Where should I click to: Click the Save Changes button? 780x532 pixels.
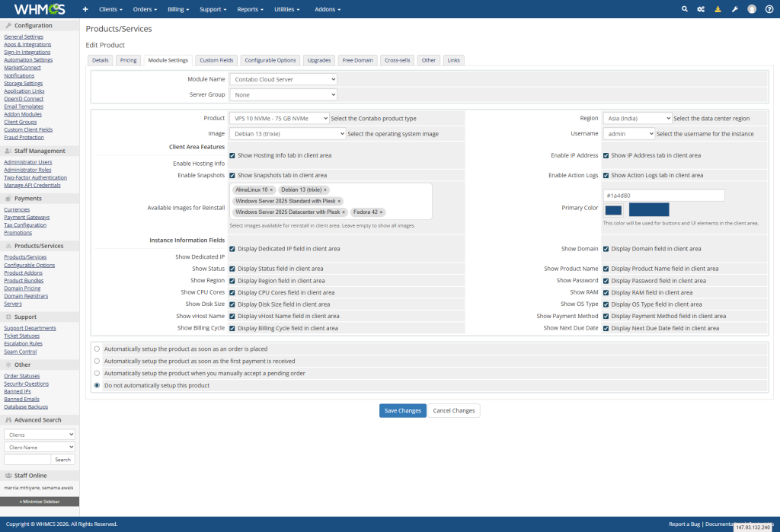(x=402, y=410)
